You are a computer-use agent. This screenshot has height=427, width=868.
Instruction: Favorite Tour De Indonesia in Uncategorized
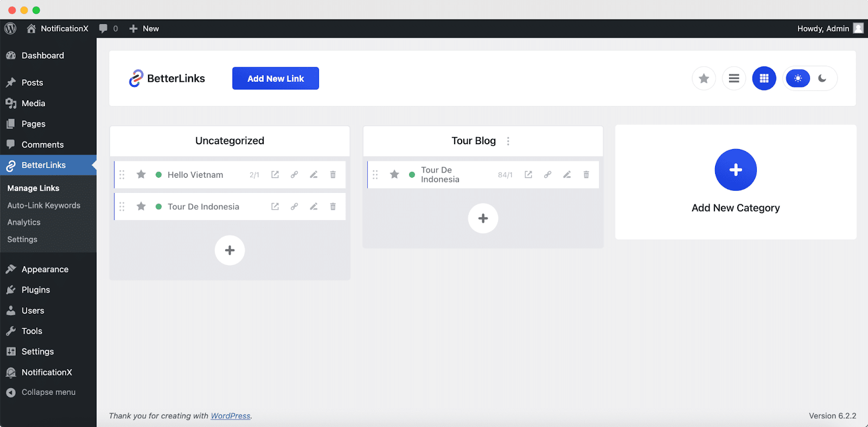pos(141,206)
